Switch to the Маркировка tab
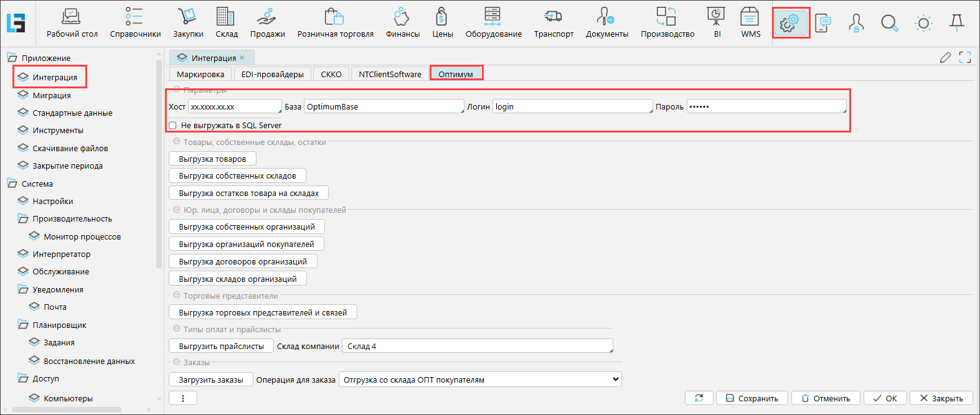The image size is (980, 415). pos(200,74)
